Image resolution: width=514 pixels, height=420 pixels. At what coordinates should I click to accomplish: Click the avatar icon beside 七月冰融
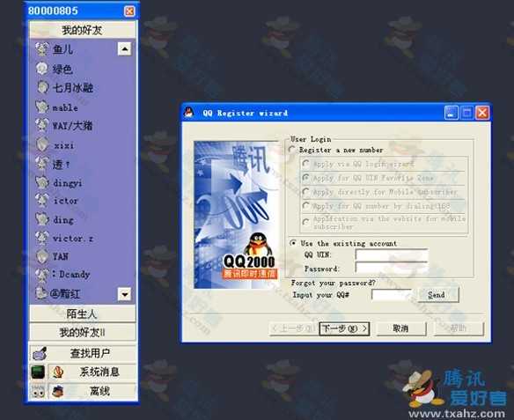pos(42,87)
